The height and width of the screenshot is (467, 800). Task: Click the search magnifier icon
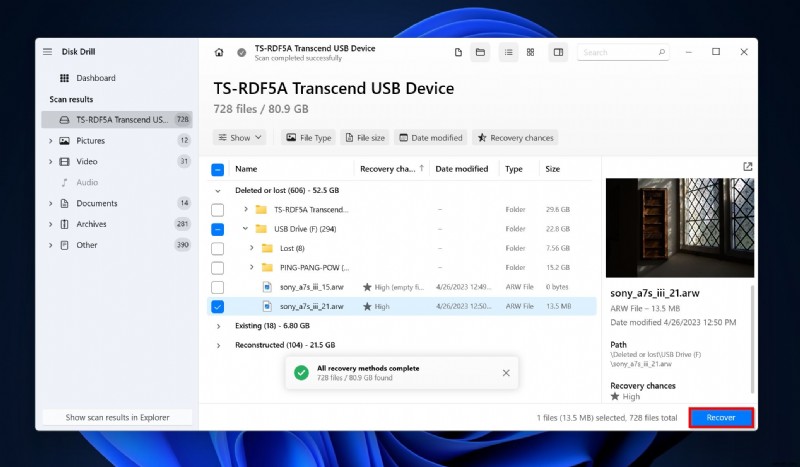coord(661,52)
